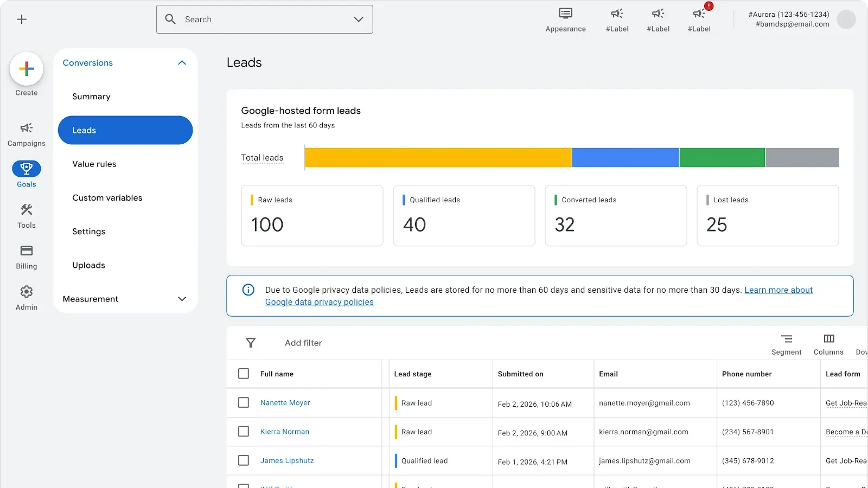Open the Create button with colorful plus

[x=27, y=69]
